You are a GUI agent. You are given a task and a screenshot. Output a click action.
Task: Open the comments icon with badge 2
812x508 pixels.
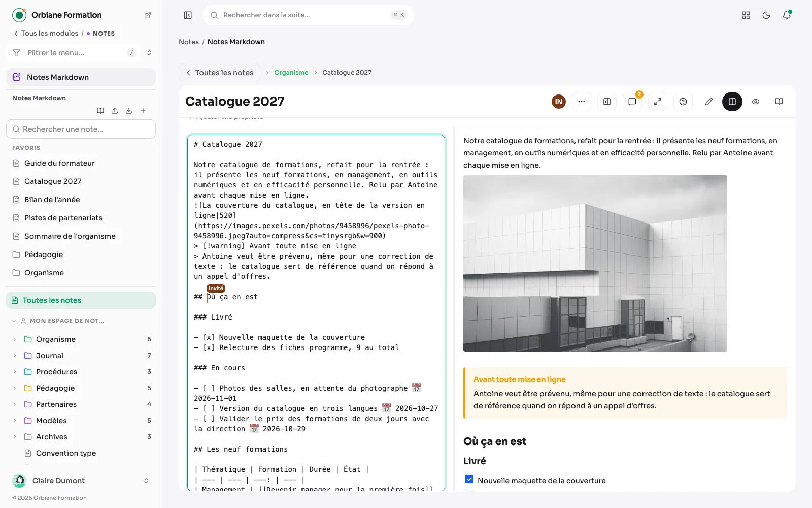[632, 102]
